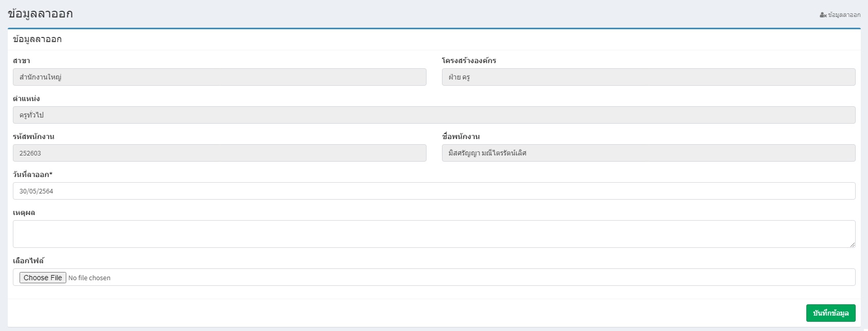The width and height of the screenshot is (868, 331).
Task: Click the รหัสพนักงาน field with 252603
Action: coord(219,153)
